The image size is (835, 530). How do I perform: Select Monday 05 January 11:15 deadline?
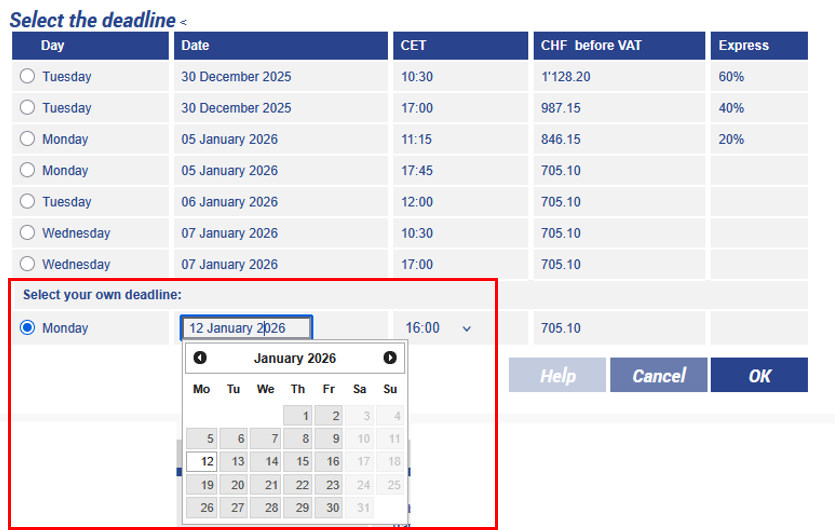point(27,139)
